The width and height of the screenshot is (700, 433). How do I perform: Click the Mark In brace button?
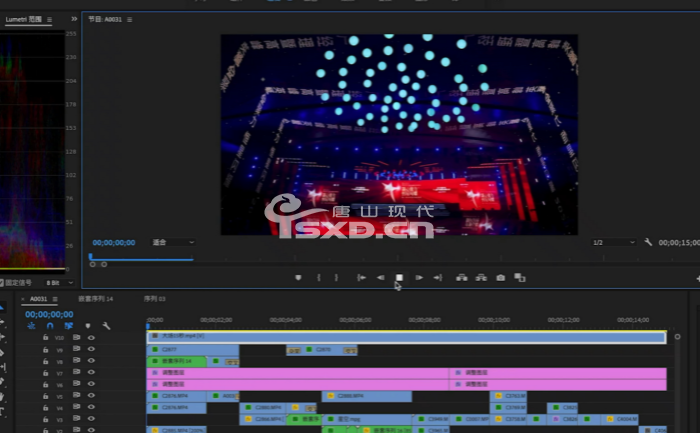click(319, 278)
